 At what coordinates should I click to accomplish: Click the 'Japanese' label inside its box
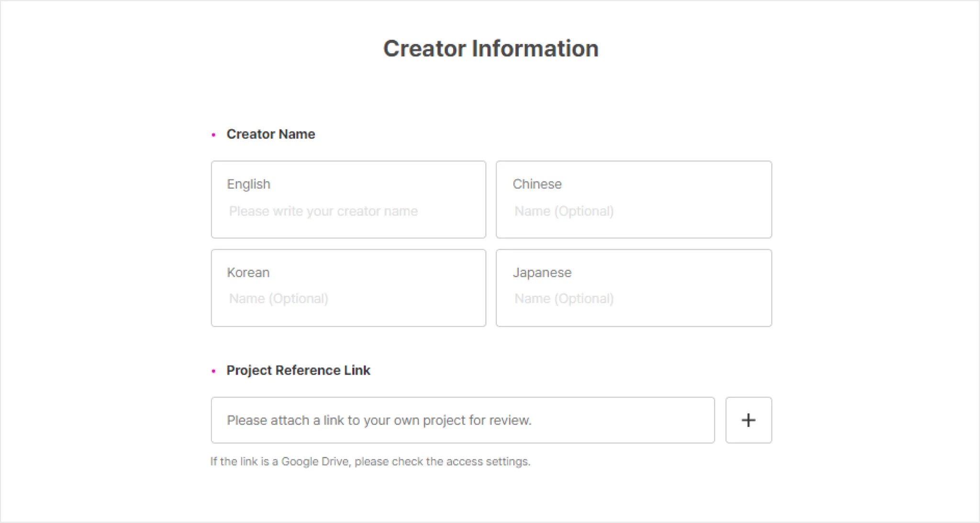pos(542,273)
